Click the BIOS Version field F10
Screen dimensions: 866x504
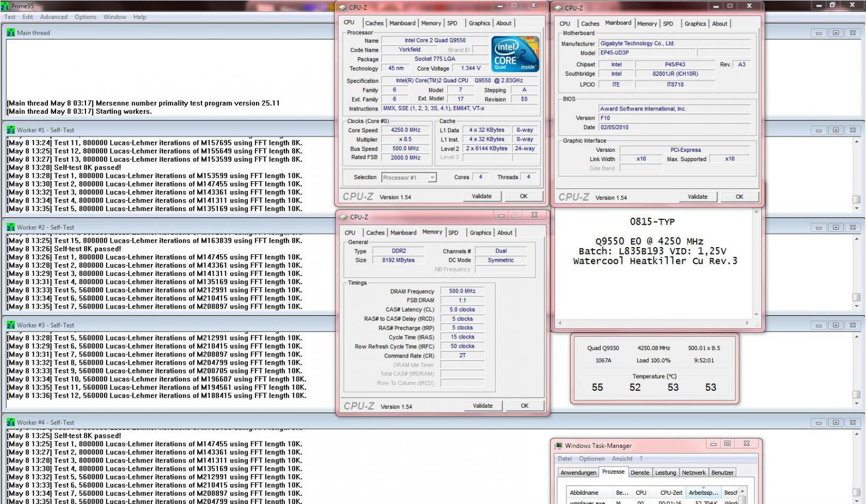(x=674, y=118)
